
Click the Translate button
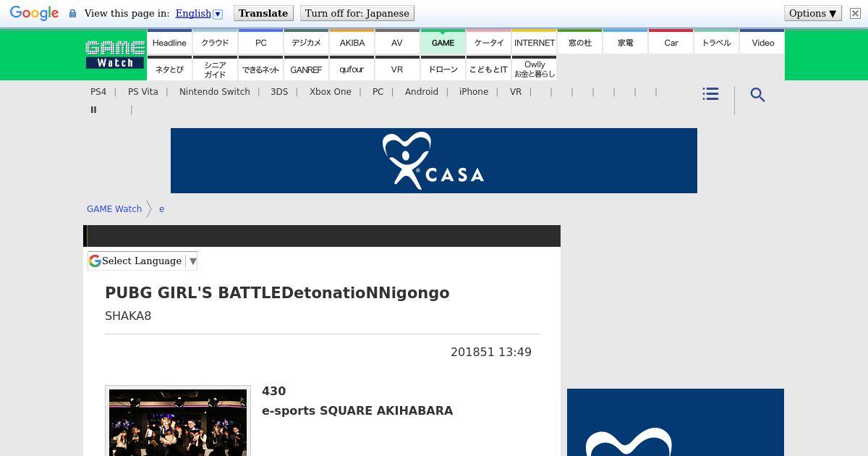tap(263, 13)
